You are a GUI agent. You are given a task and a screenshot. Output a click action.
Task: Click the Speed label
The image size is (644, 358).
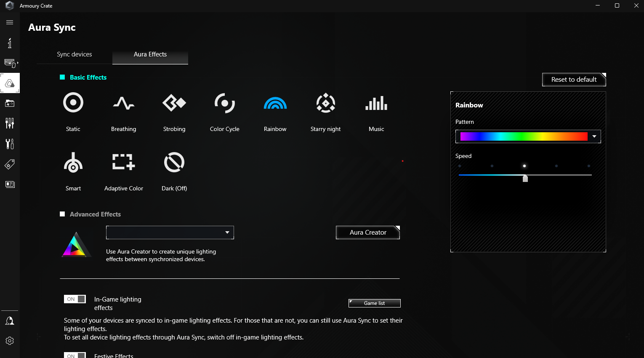[x=463, y=156]
